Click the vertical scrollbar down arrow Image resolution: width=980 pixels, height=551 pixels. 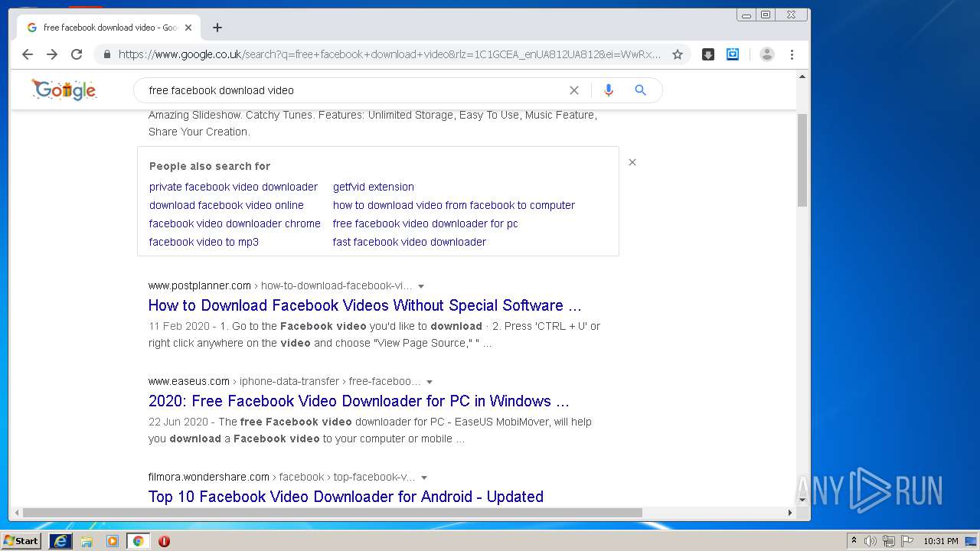pyautogui.click(x=802, y=500)
